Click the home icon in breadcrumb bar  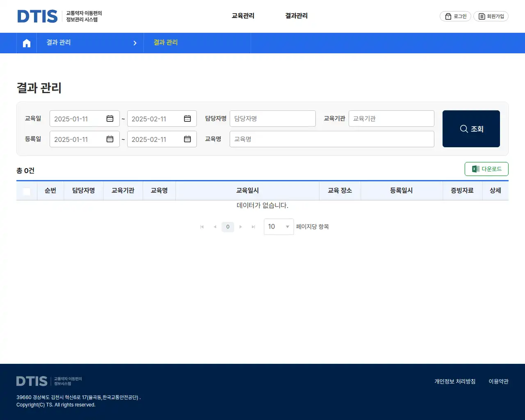[x=27, y=43]
